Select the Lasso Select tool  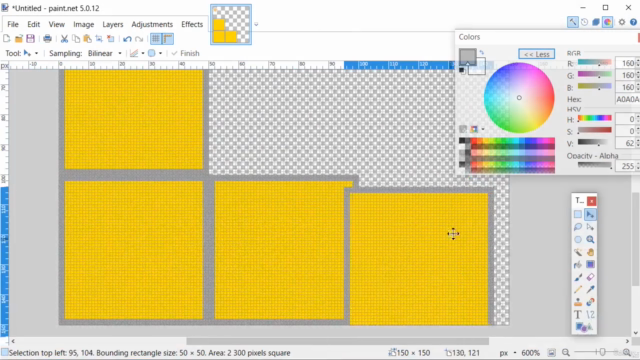point(578,227)
